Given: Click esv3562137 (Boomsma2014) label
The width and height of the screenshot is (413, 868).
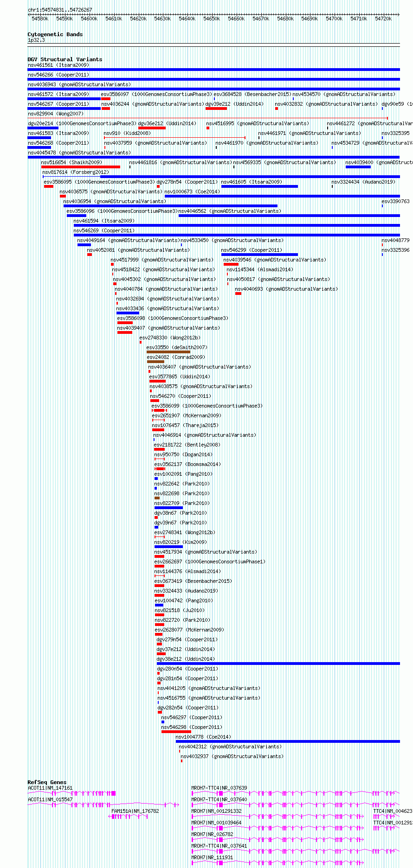Looking at the screenshot, I should pyautogui.click(x=187, y=465).
